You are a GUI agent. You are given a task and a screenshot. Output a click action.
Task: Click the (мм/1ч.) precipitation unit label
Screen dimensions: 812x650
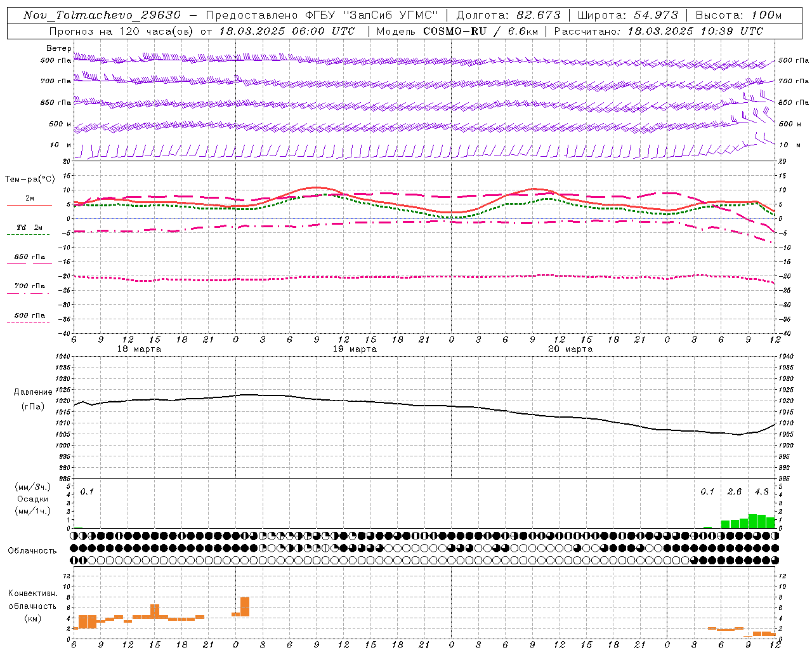(x=33, y=511)
